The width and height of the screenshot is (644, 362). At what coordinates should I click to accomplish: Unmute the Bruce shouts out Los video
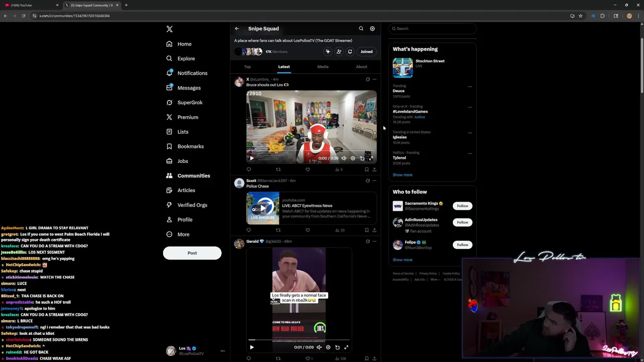[344, 158]
